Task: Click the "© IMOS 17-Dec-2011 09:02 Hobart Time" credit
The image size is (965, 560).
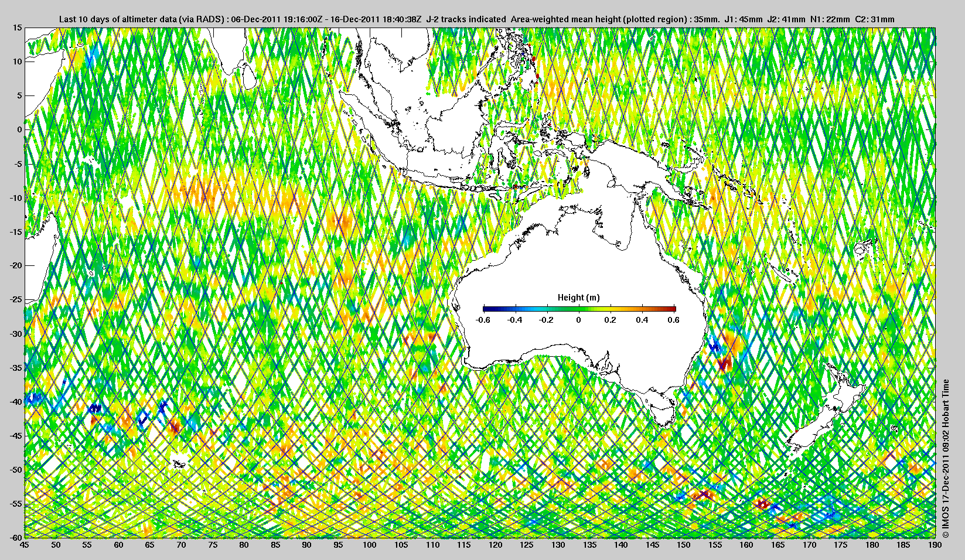Action: tap(944, 459)
